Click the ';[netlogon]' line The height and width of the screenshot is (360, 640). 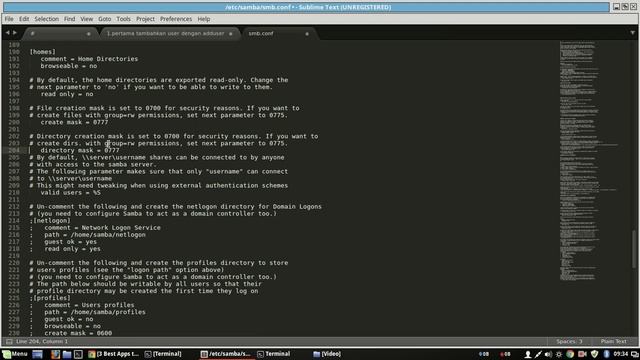[50, 221]
